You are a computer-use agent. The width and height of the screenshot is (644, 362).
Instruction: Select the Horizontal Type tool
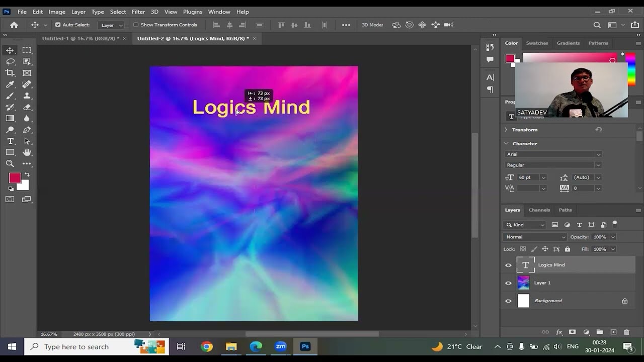(10, 141)
